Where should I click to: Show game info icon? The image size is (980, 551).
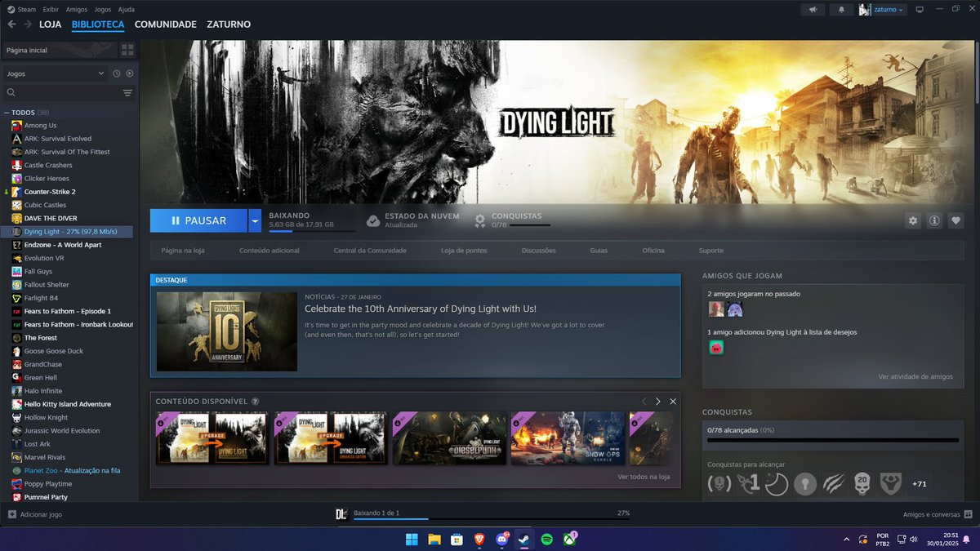(934, 220)
